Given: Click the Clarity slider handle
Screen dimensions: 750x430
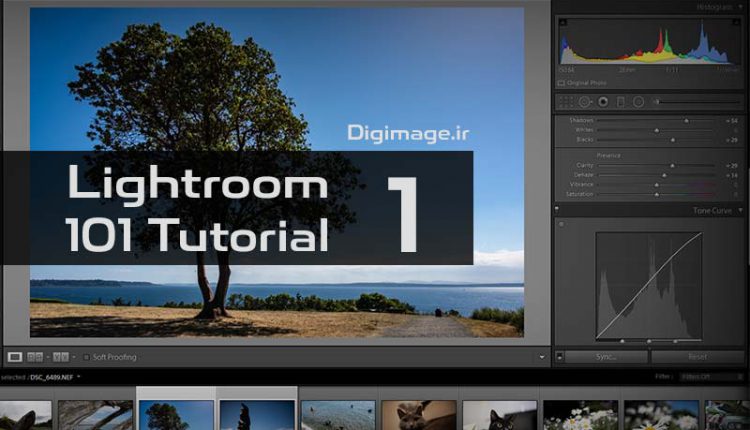Looking at the screenshot, I should 671,165.
